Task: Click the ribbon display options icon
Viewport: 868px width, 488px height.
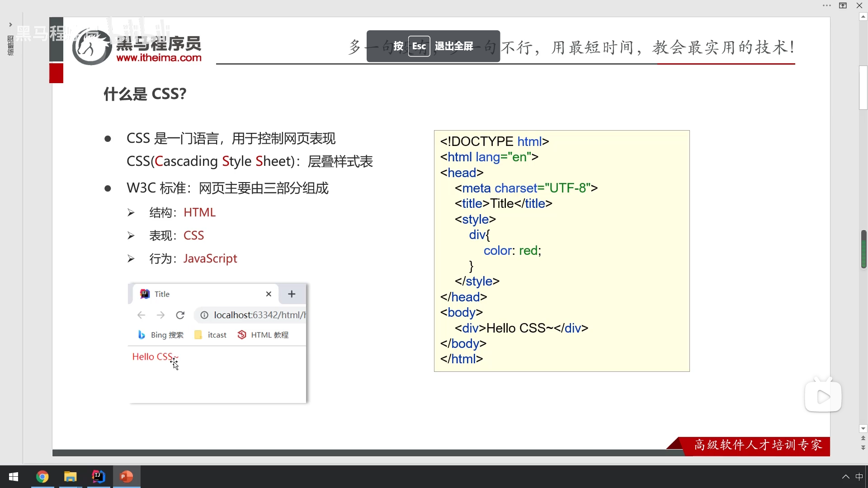Action: click(843, 5)
